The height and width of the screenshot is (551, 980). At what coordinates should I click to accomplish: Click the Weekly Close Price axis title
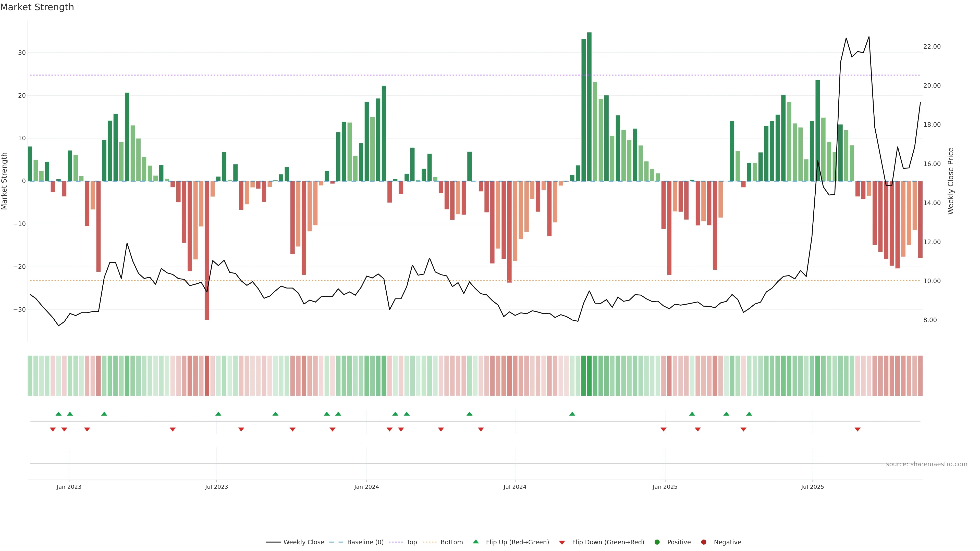coord(951,181)
